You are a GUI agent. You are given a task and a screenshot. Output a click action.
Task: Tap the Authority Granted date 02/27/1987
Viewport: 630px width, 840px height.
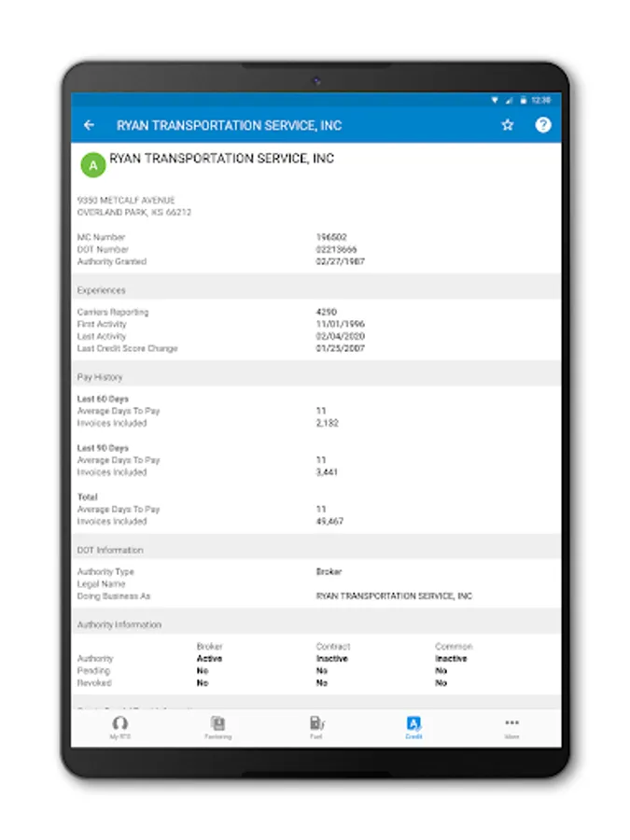click(x=340, y=261)
